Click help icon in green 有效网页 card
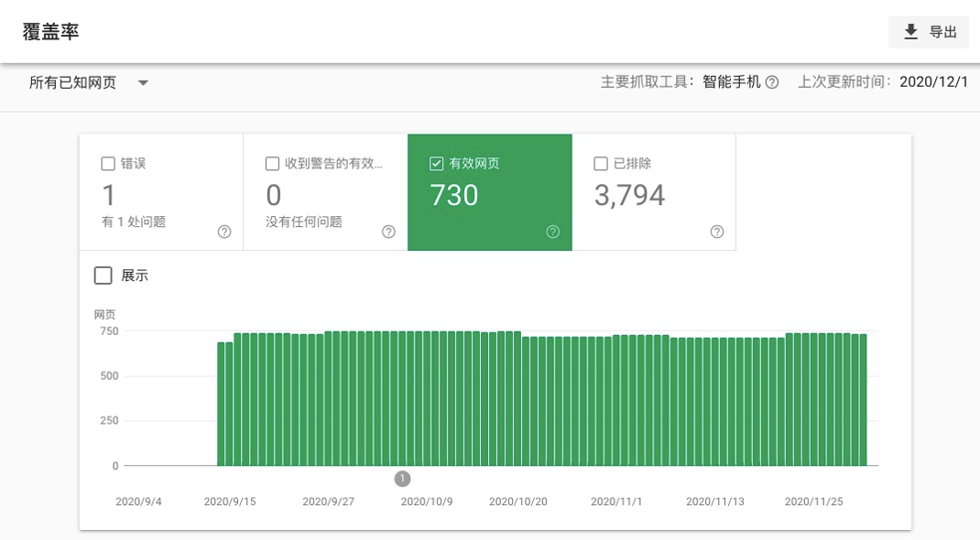 [552, 232]
